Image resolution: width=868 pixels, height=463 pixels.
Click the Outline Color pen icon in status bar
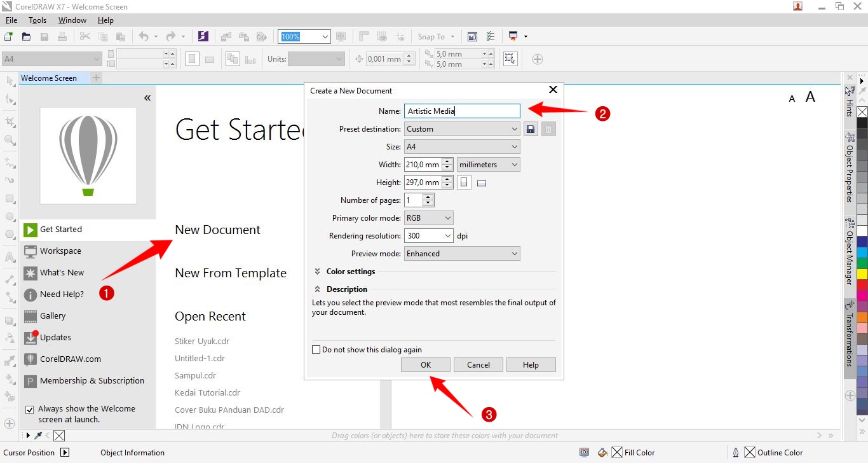[736, 453]
